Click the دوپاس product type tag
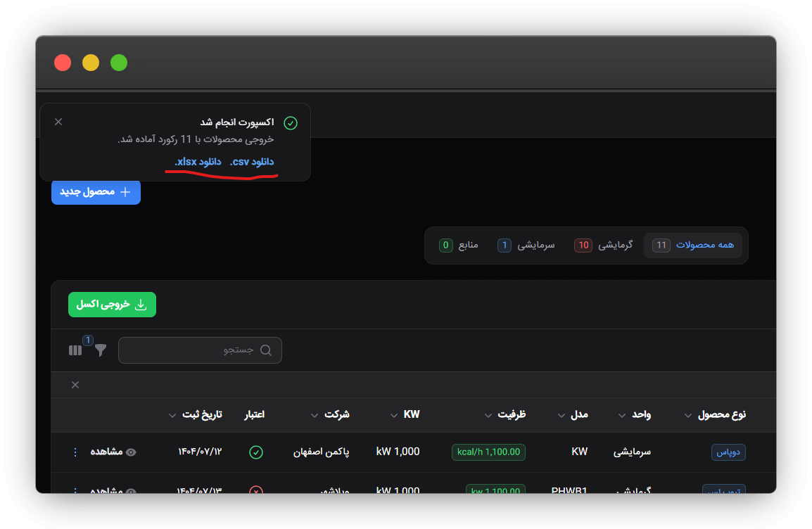This screenshot has width=812, height=529. pyautogui.click(x=728, y=452)
